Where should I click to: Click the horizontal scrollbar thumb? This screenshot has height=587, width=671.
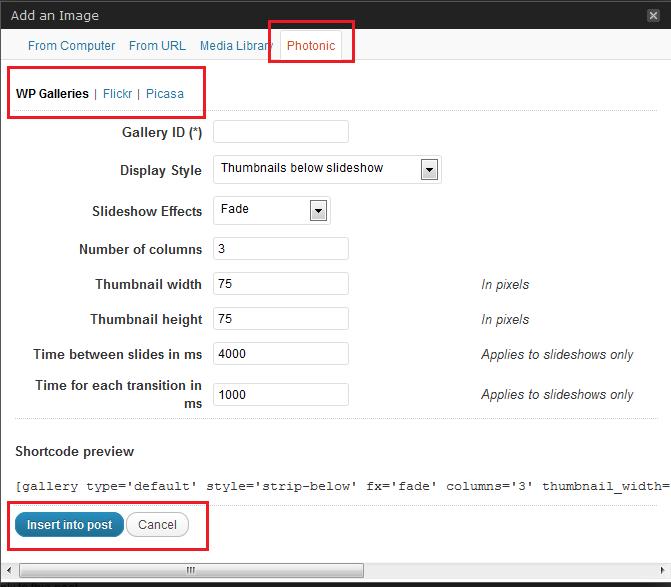pyautogui.click(x=191, y=570)
